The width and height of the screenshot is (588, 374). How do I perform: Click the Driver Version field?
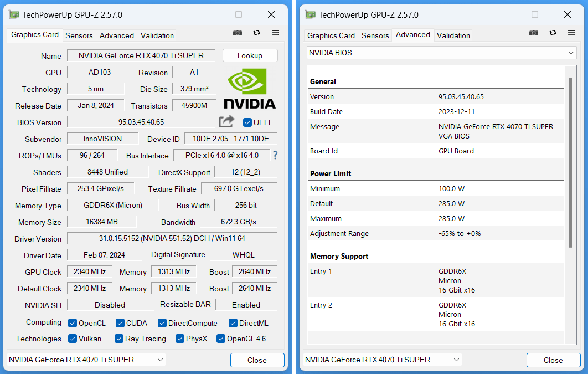172,239
